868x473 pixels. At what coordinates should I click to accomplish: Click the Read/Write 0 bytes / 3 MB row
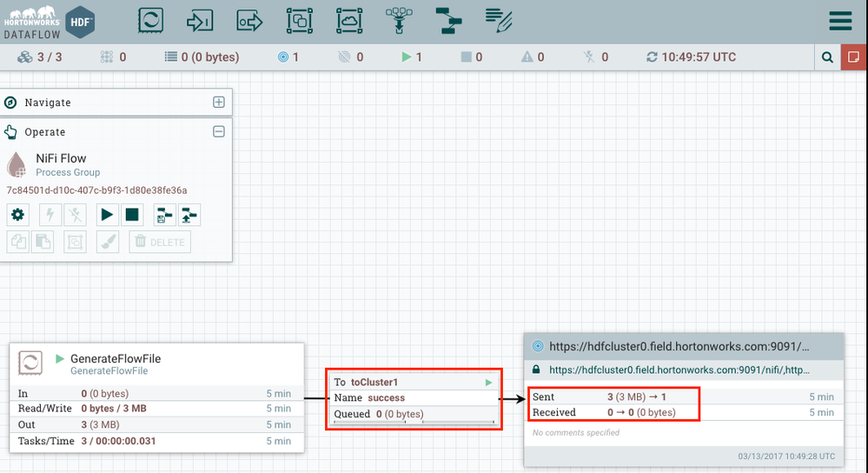156,409
